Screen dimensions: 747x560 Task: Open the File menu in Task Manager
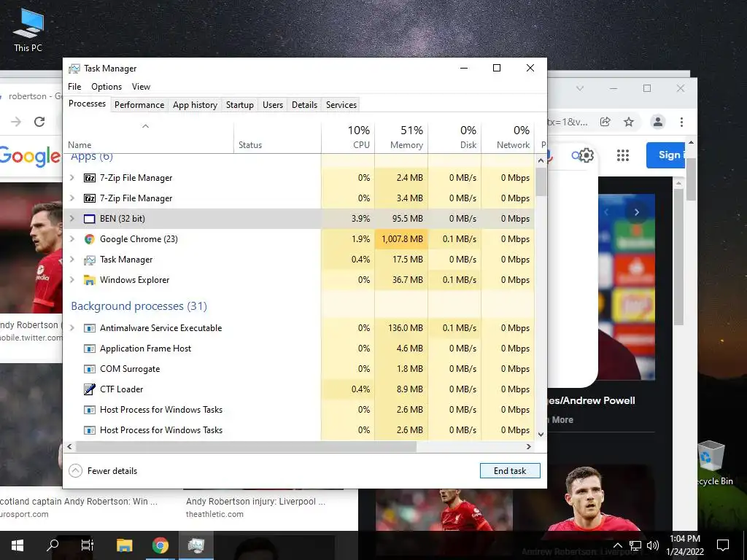(x=74, y=87)
